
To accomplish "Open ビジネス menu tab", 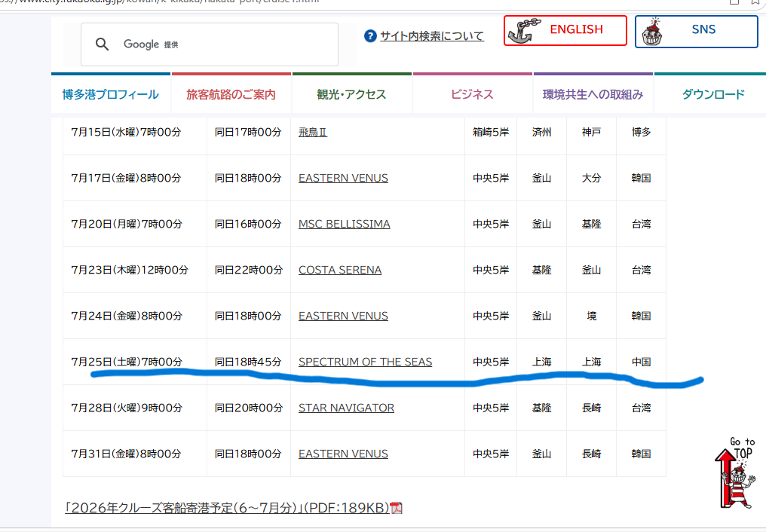I will 473,94.
